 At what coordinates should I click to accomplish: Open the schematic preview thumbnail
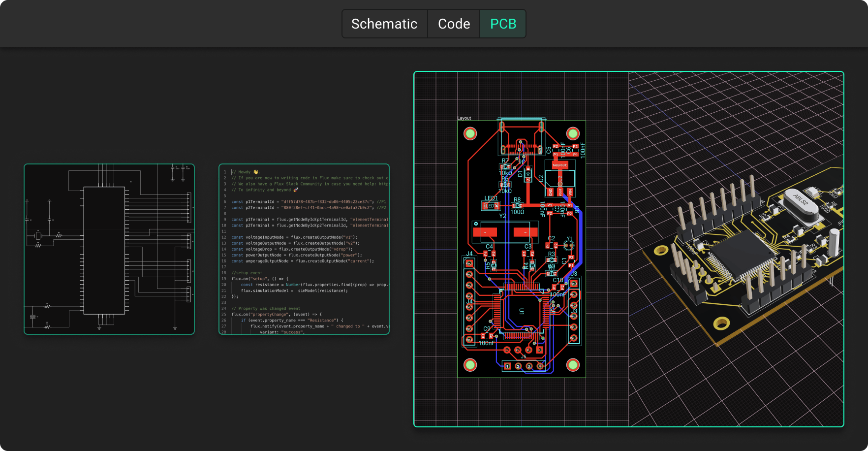click(x=109, y=249)
